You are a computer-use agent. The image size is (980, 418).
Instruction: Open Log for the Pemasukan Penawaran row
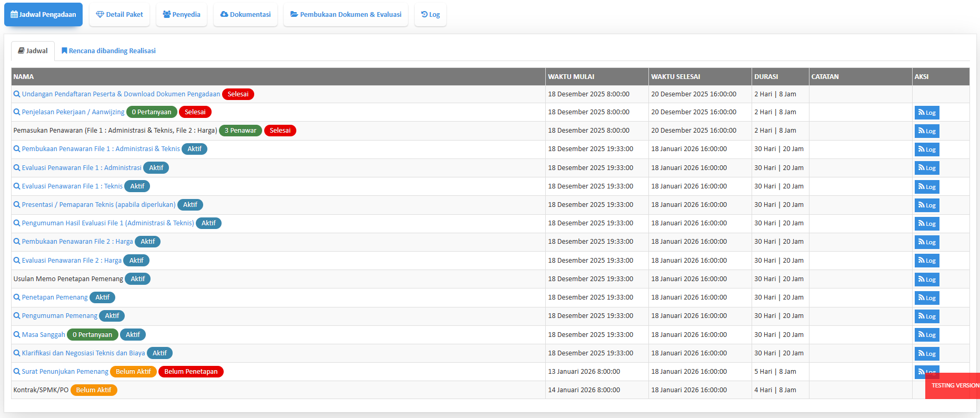[927, 131]
